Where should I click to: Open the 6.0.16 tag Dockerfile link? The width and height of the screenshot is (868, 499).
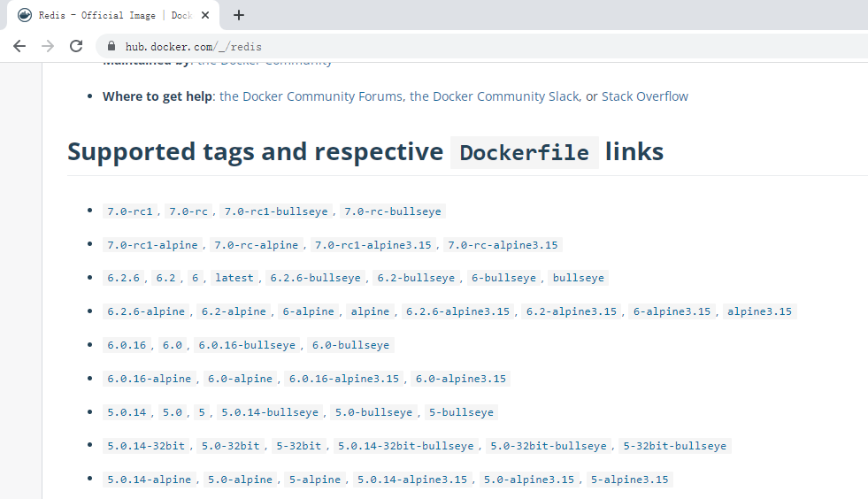tap(127, 345)
